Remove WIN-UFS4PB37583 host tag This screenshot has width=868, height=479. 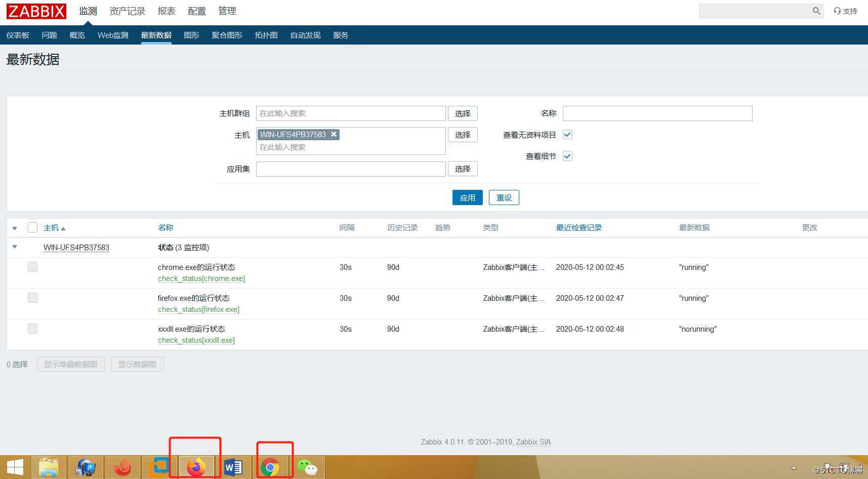[x=334, y=134]
